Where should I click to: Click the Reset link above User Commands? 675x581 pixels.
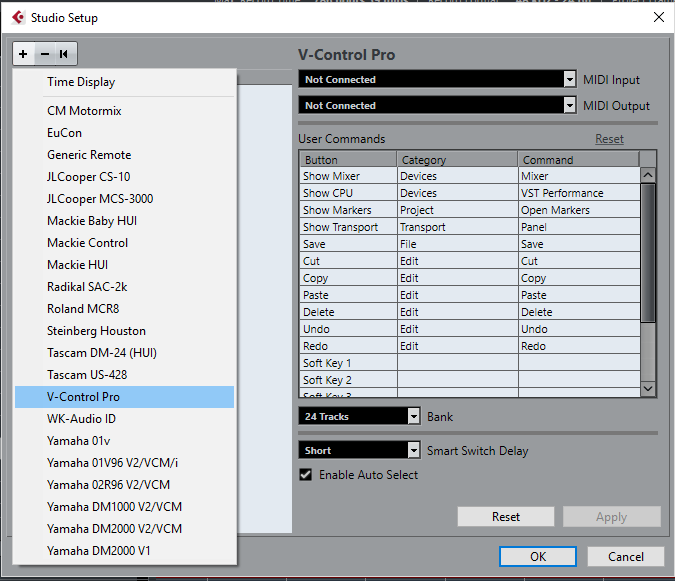pyautogui.click(x=609, y=139)
